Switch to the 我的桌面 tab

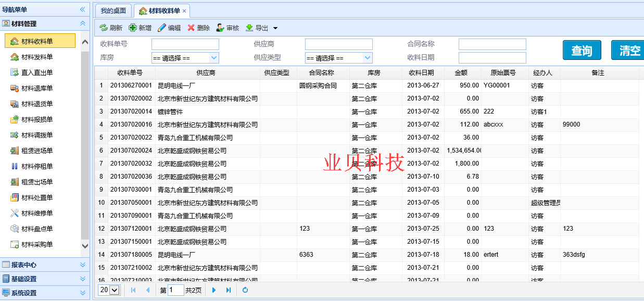tap(113, 10)
